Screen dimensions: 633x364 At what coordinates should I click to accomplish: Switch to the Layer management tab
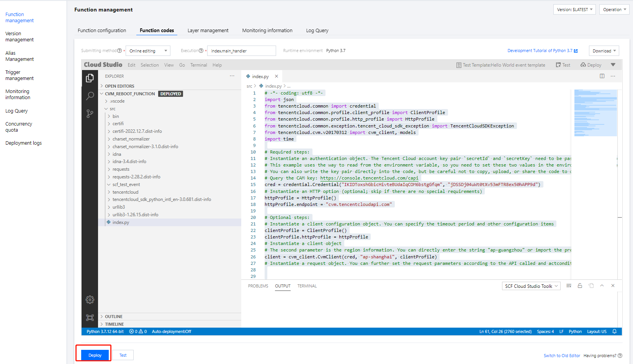[208, 31]
